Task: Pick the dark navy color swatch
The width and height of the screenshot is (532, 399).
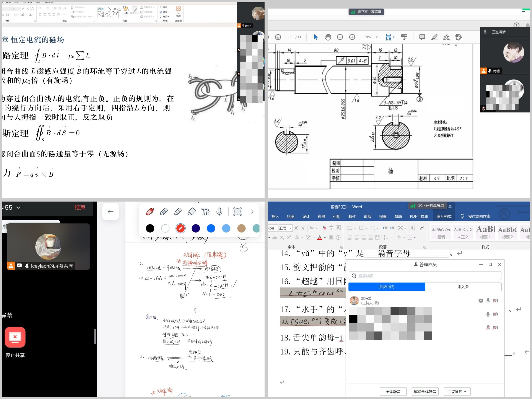Action: pyautogui.click(x=196, y=228)
